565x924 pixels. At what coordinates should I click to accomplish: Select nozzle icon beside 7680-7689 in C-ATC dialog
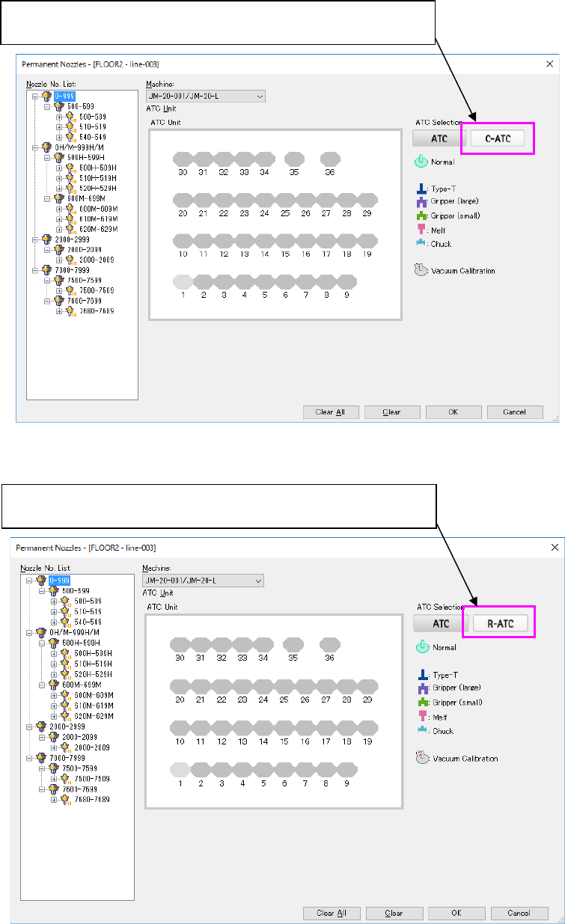(x=72, y=310)
